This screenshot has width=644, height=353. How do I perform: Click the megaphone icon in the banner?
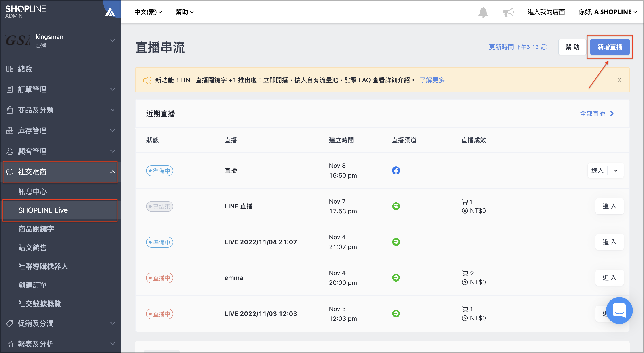pos(147,80)
